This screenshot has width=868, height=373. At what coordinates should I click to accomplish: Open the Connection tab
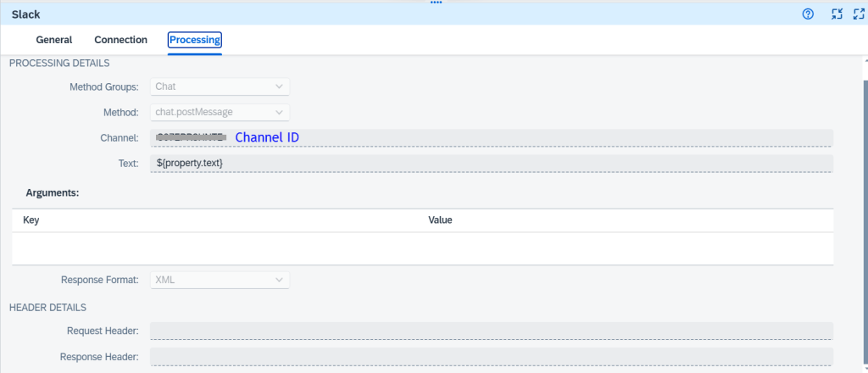[120, 40]
